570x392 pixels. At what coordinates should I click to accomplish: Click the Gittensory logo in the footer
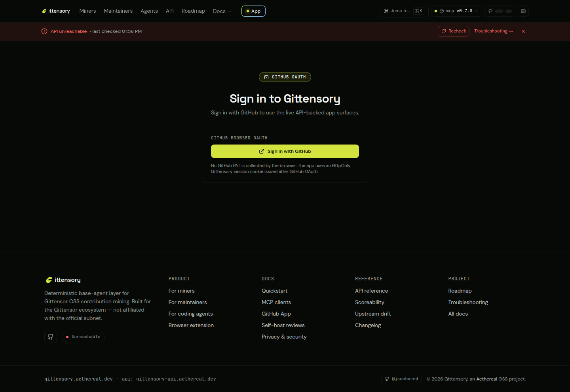[63, 280]
